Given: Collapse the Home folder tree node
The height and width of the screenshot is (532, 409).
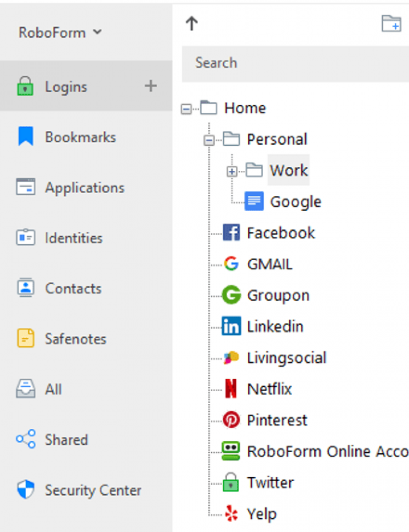Looking at the screenshot, I should click(186, 109).
